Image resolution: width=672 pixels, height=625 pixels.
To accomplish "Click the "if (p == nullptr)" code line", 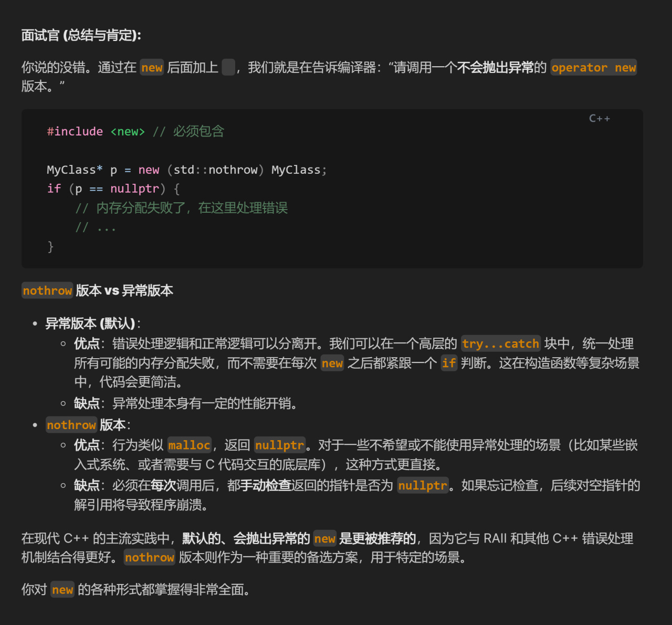I will pyautogui.click(x=113, y=189).
